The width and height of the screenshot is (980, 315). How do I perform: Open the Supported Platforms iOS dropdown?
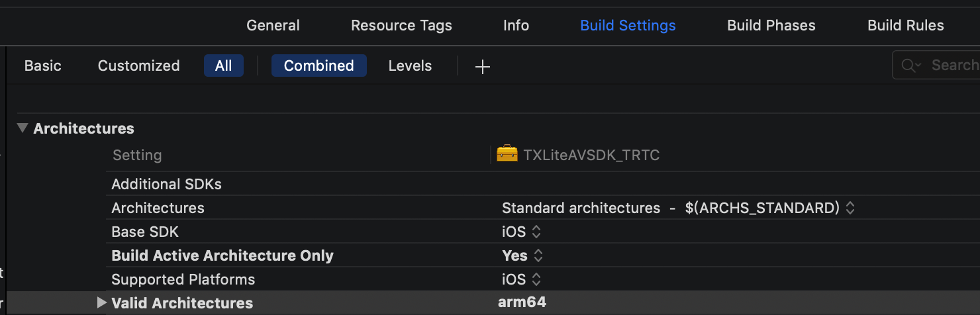(537, 279)
